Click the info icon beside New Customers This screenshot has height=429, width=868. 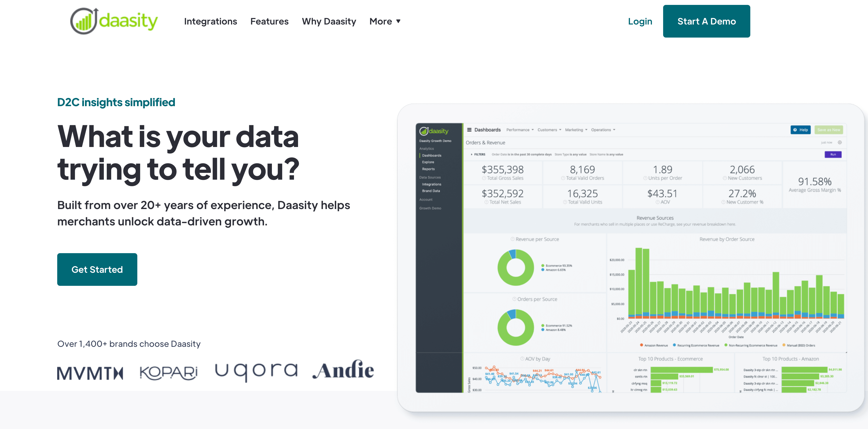(724, 178)
